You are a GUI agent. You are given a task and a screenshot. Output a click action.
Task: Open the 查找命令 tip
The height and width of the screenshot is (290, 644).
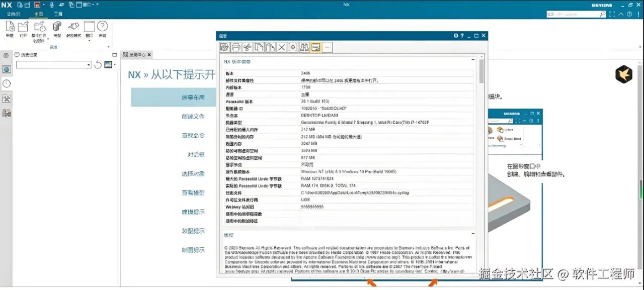[193, 136]
